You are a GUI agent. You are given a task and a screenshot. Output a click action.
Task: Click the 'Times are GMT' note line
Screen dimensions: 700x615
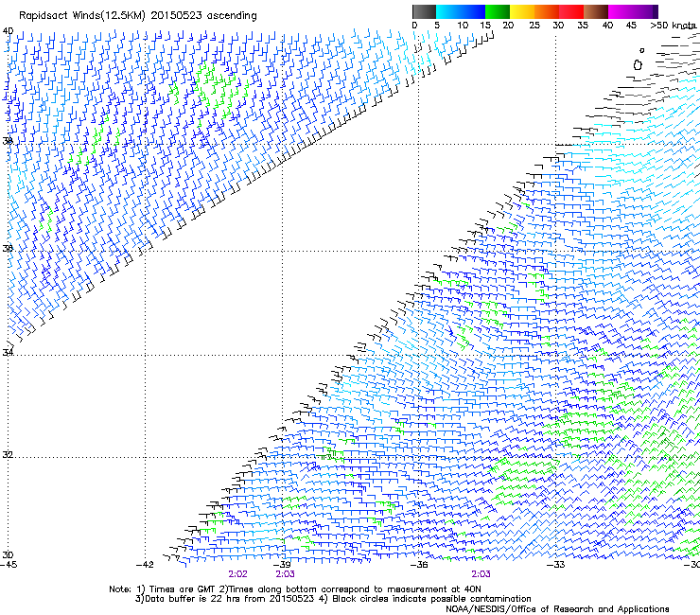pyautogui.click(x=295, y=589)
